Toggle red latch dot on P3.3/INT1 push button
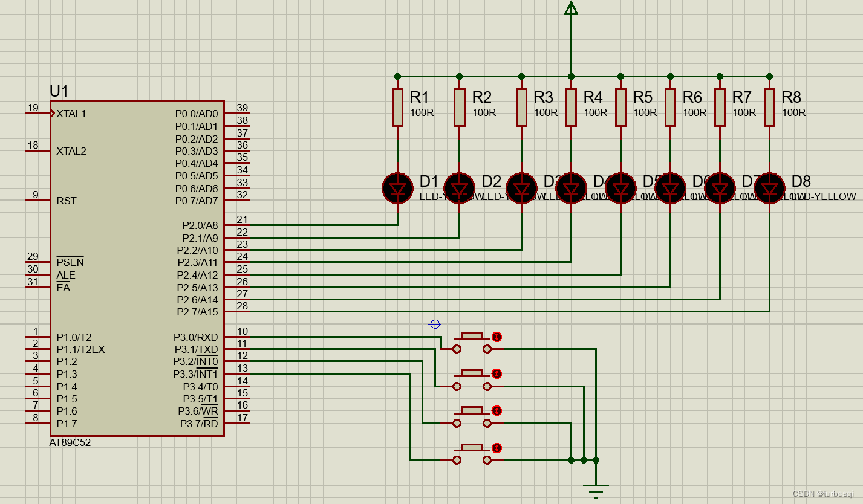 497,448
